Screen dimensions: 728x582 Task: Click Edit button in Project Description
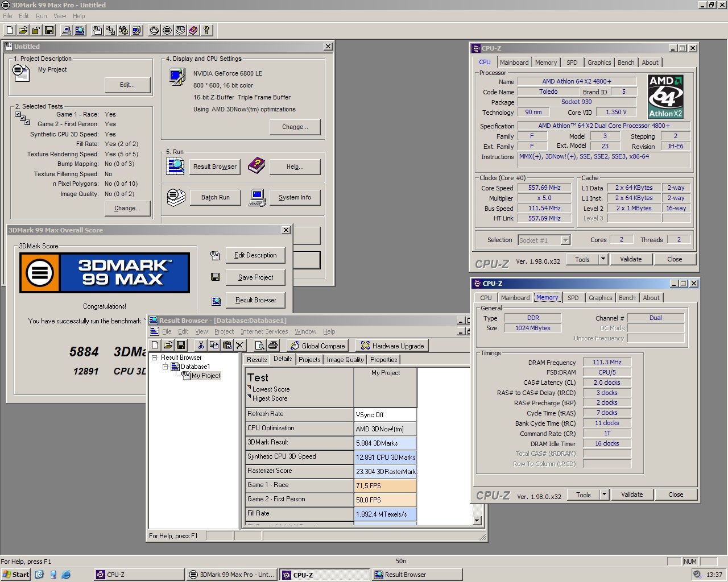click(127, 85)
